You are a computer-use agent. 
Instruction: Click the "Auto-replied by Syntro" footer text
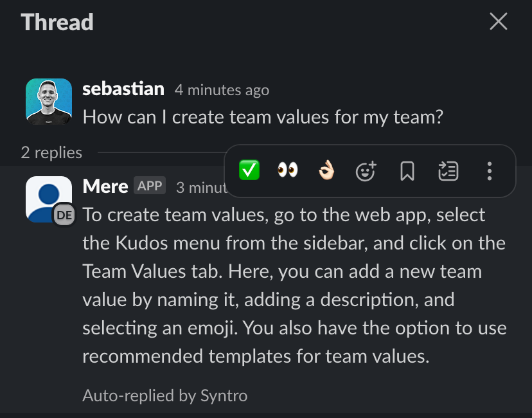[x=165, y=395]
